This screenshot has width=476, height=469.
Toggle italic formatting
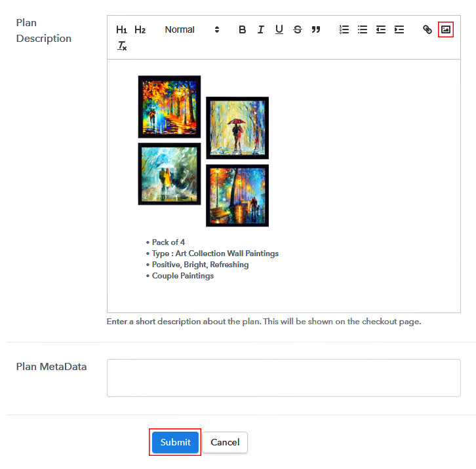pos(260,29)
